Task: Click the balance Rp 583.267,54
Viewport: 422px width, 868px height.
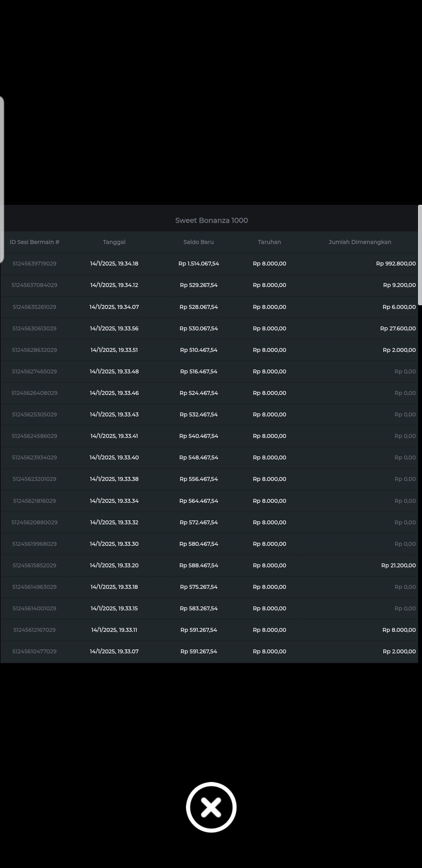Action: point(198,608)
